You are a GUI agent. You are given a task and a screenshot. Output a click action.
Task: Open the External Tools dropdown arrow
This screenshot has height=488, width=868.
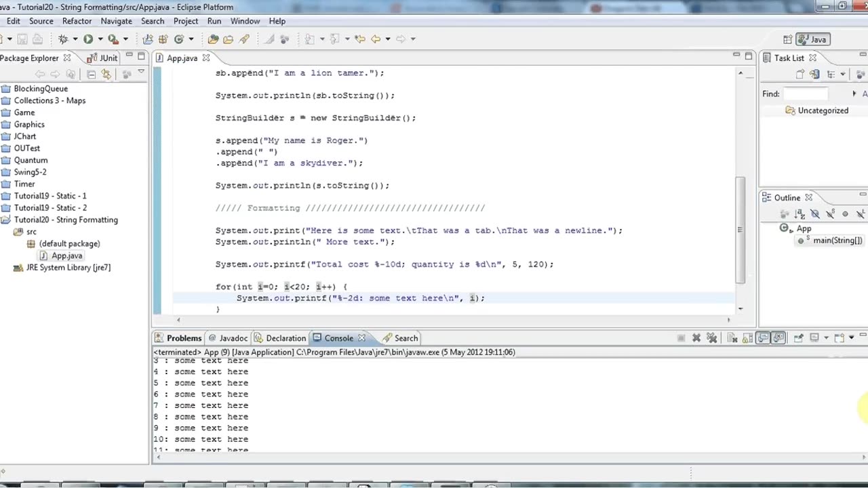point(125,39)
